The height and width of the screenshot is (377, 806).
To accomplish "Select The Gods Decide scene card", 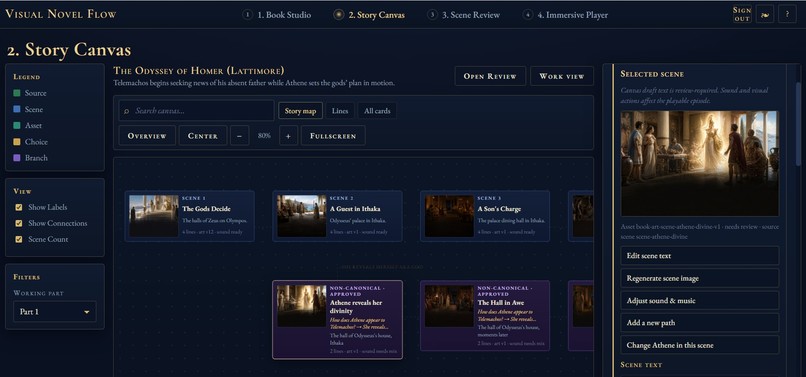I will (190, 216).
